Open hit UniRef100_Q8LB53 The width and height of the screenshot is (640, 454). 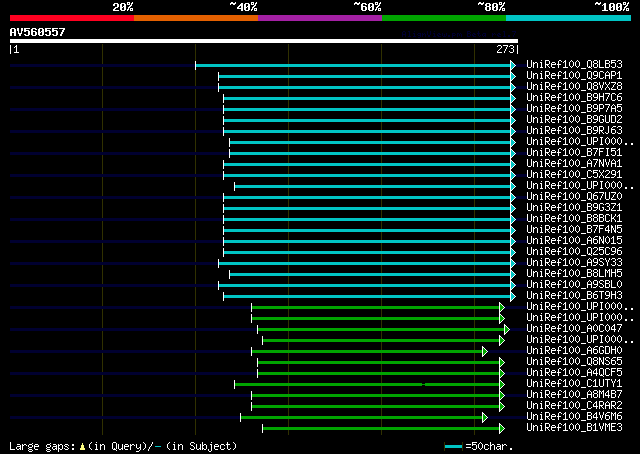pos(574,65)
